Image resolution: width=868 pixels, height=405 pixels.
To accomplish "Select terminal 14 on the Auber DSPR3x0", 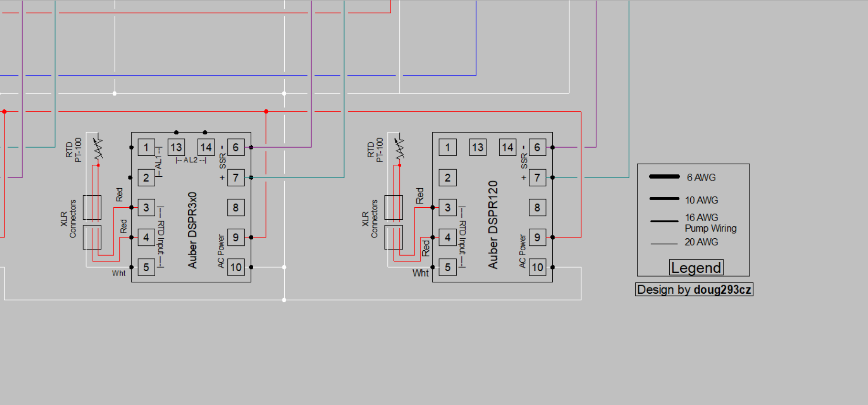I will (206, 148).
